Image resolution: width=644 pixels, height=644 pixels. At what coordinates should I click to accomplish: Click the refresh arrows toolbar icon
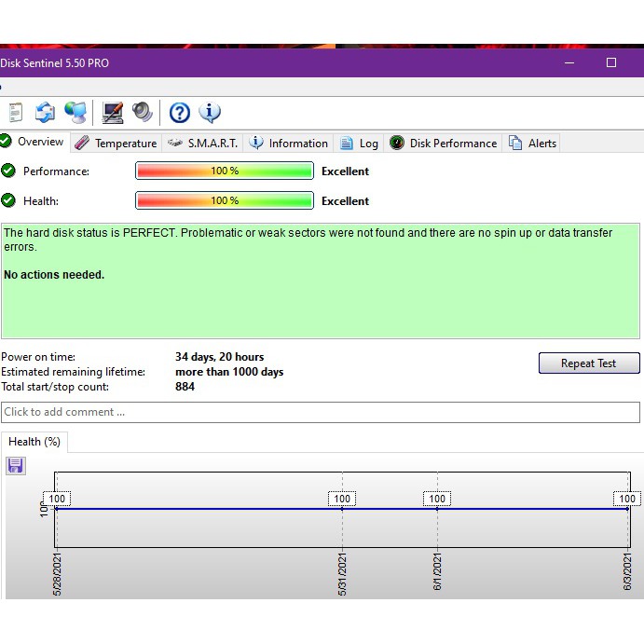45,113
